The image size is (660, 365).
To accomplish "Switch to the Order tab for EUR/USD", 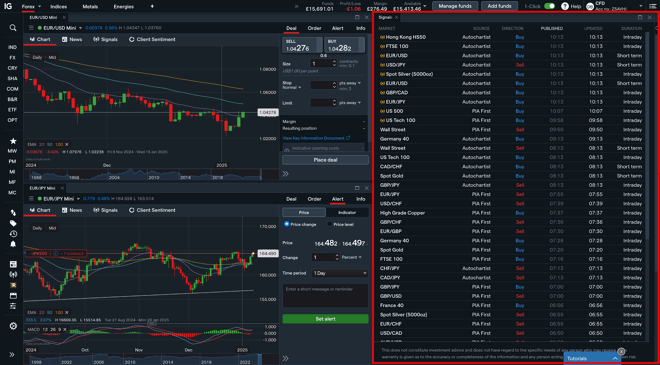I will [x=314, y=28].
